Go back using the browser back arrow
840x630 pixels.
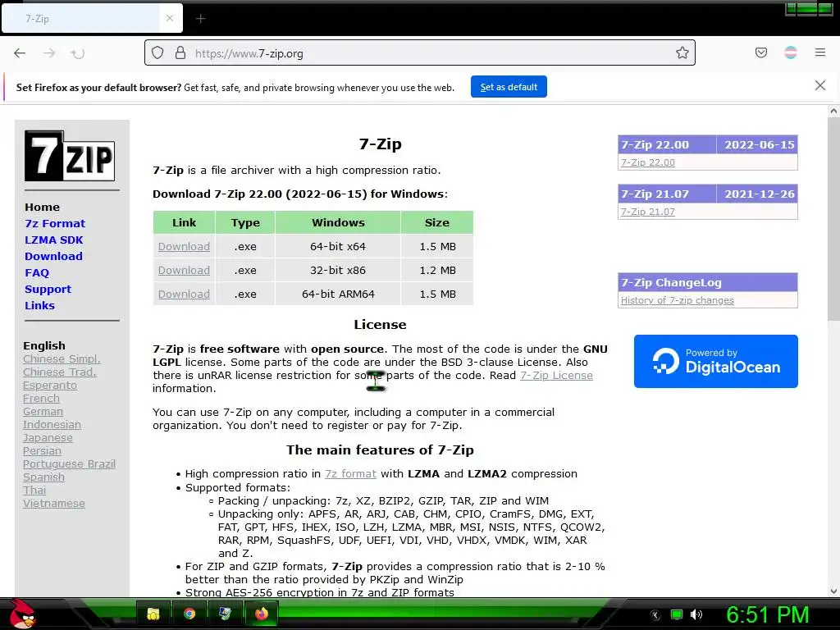(x=20, y=53)
